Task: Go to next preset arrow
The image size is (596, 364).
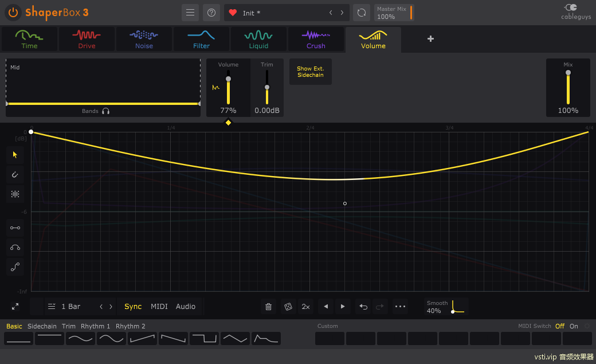Action: (x=342, y=13)
